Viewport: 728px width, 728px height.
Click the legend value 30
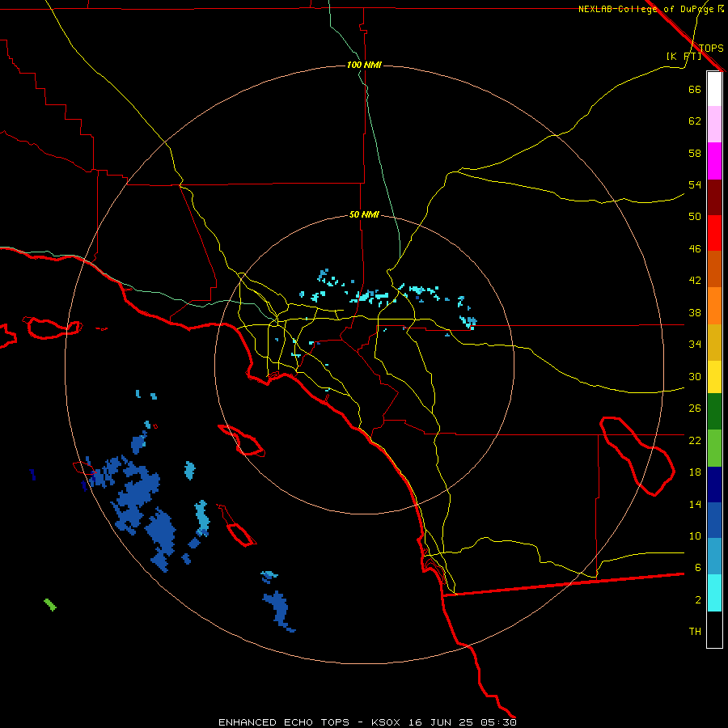pos(695,376)
